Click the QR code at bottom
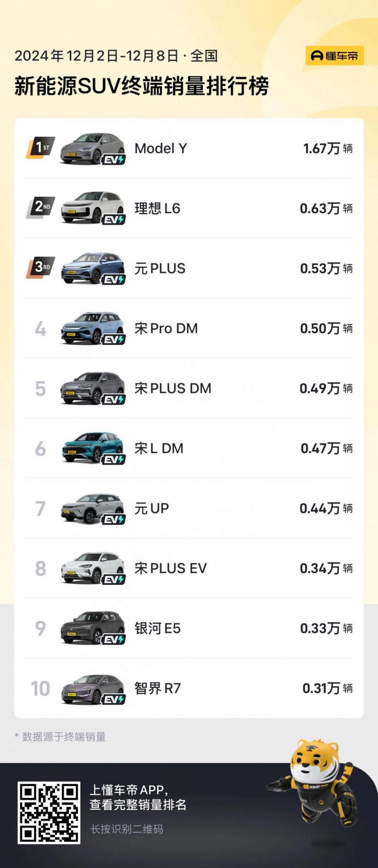 [x=49, y=813]
